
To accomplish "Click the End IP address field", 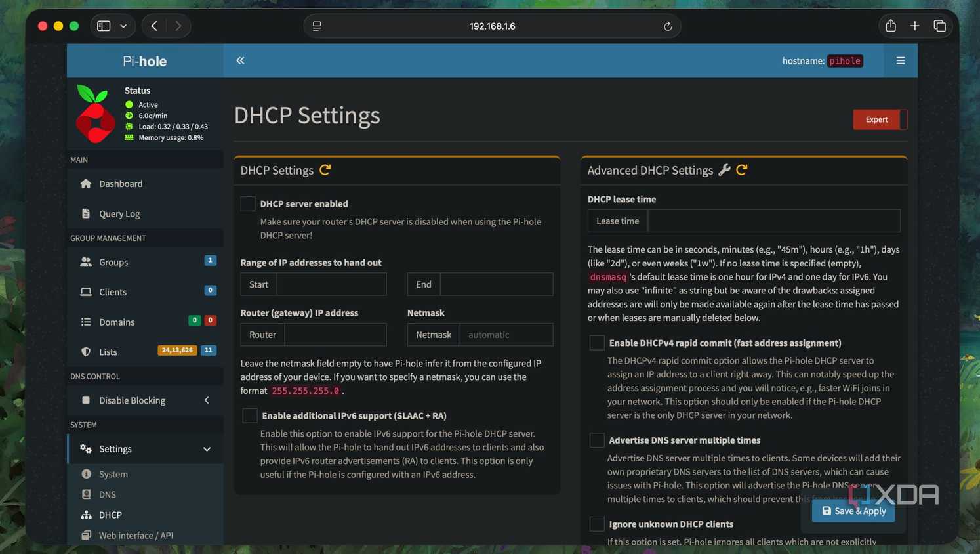I will (497, 284).
